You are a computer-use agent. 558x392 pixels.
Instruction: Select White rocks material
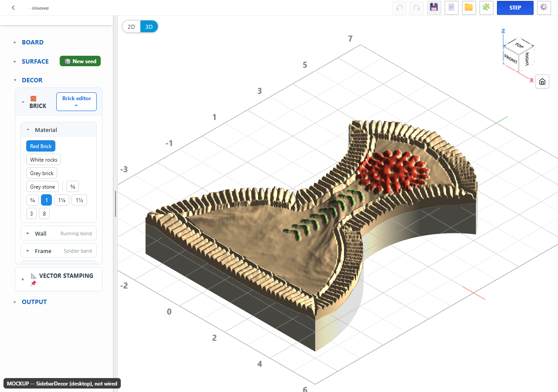[44, 160]
